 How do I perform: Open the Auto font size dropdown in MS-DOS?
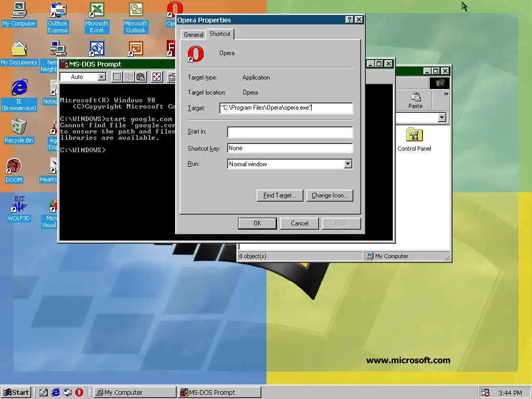pyautogui.click(x=101, y=77)
